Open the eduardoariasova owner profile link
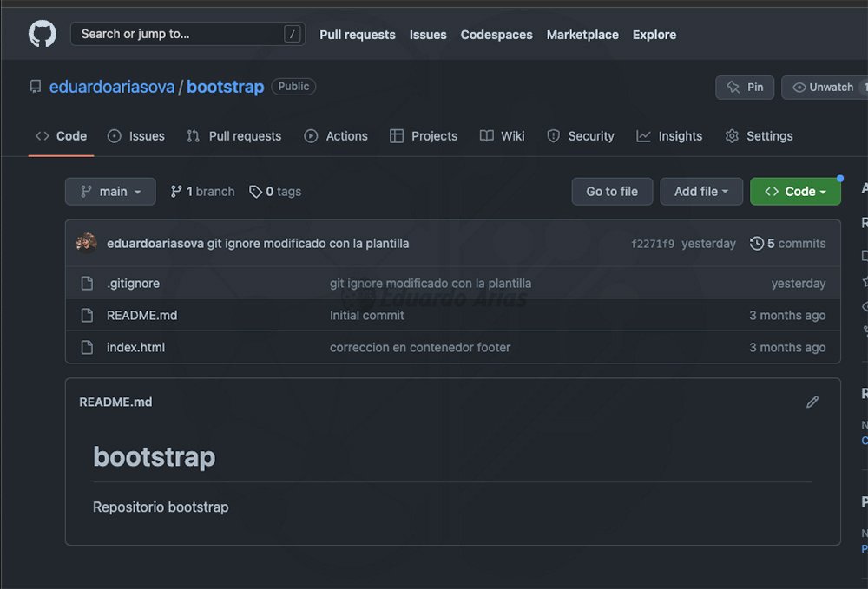868x589 pixels. [x=112, y=87]
